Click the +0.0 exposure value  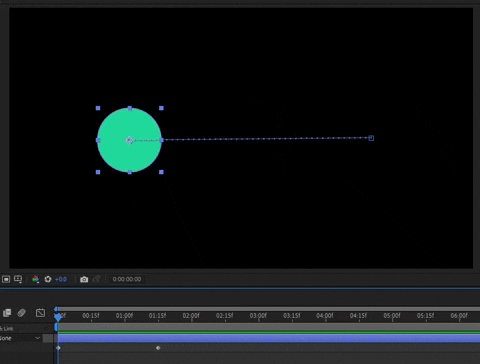[x=61, y=279]
